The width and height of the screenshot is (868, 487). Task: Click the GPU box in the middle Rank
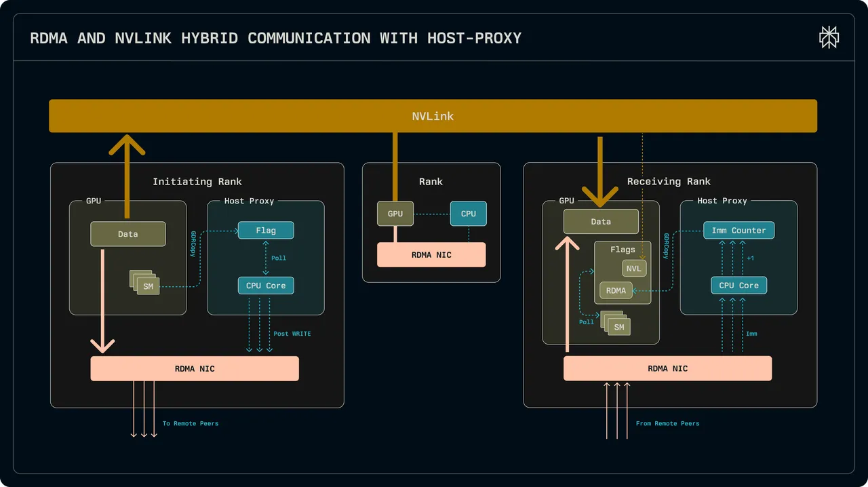click(x=395, y=214)
